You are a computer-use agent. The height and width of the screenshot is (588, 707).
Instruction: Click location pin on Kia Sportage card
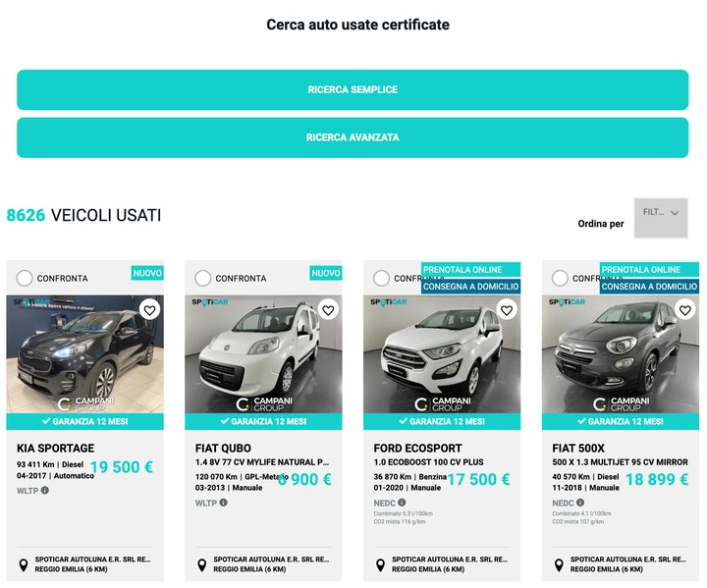click(24, 564)
